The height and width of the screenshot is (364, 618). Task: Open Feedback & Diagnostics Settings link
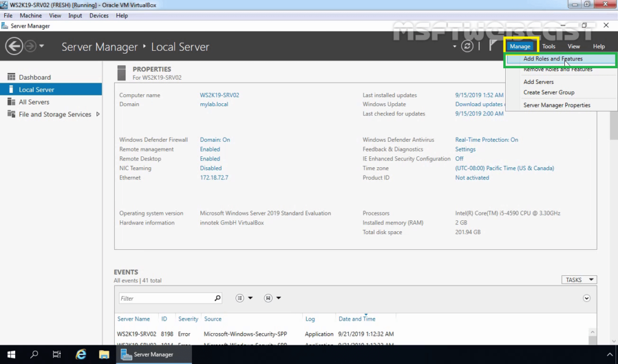[x=465, y=149]
